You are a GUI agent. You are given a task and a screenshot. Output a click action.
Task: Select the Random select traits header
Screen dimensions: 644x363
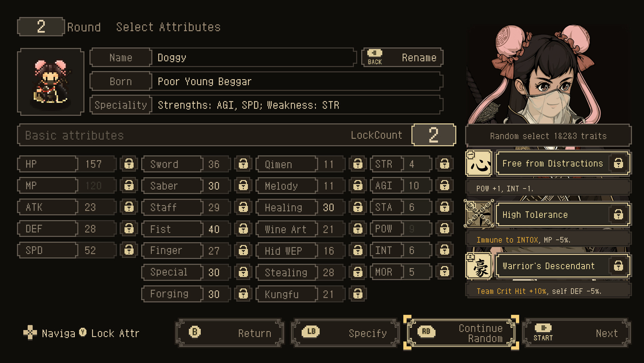(x=548, y=136)
